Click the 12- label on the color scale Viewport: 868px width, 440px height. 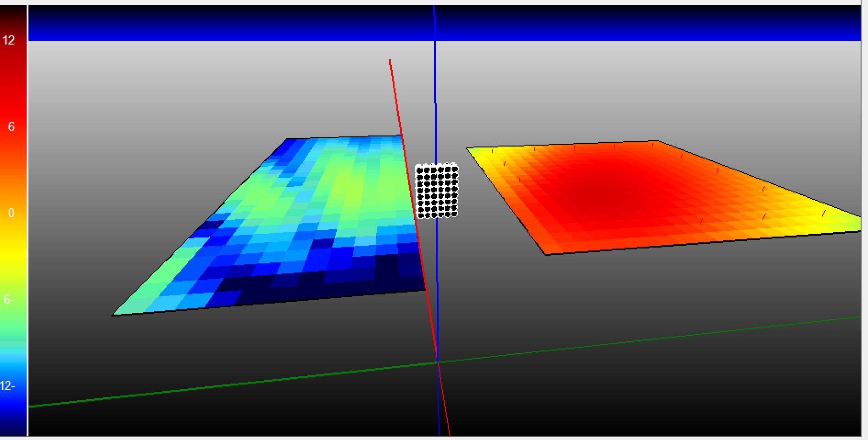coord(8,386)
